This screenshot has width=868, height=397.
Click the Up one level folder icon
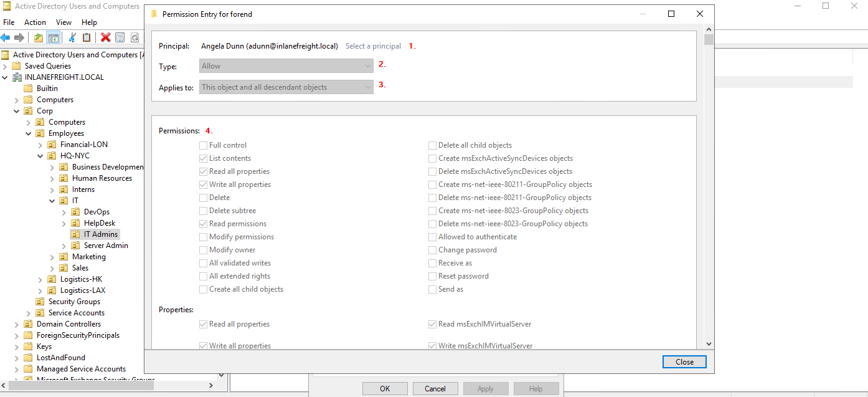coord(39,38)
